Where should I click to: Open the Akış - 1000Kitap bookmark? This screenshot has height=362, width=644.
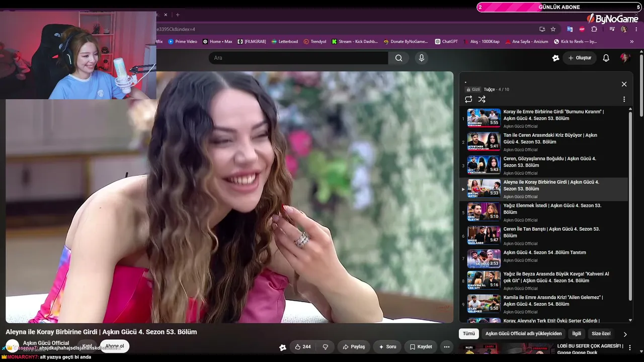[x=481, y=42]
